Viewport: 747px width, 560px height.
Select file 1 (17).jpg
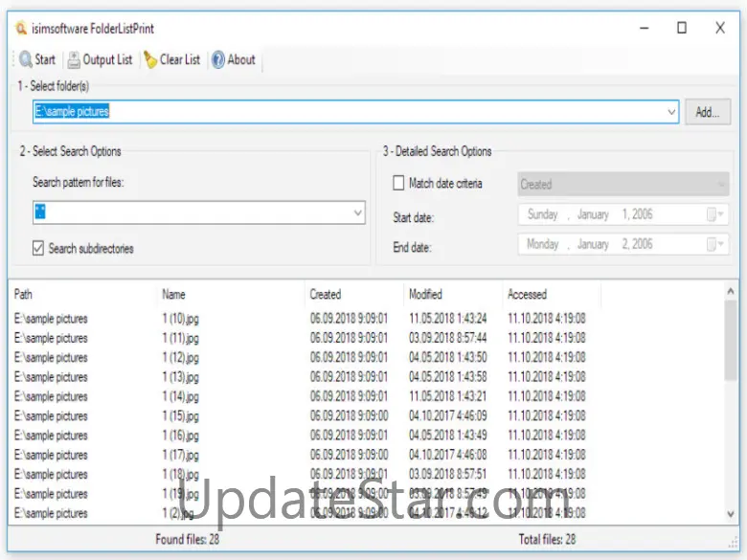pos(181,456)
